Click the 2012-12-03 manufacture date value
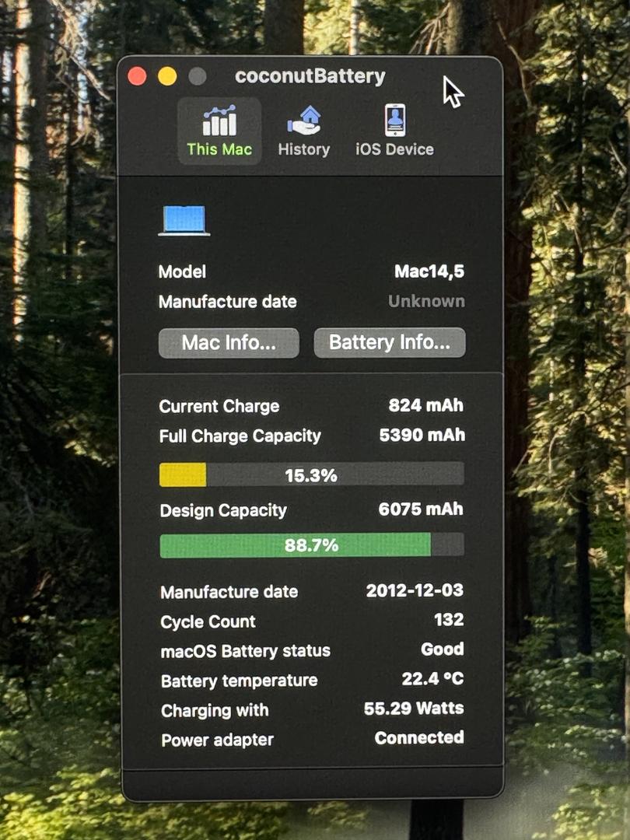This screenshot has width=630, height=840. click(x=415, y=590)
